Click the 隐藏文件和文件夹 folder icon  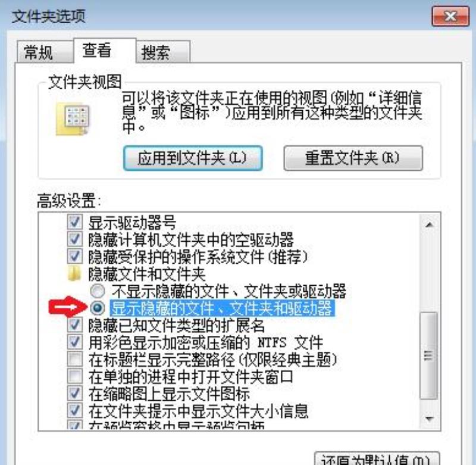(74, 274)
